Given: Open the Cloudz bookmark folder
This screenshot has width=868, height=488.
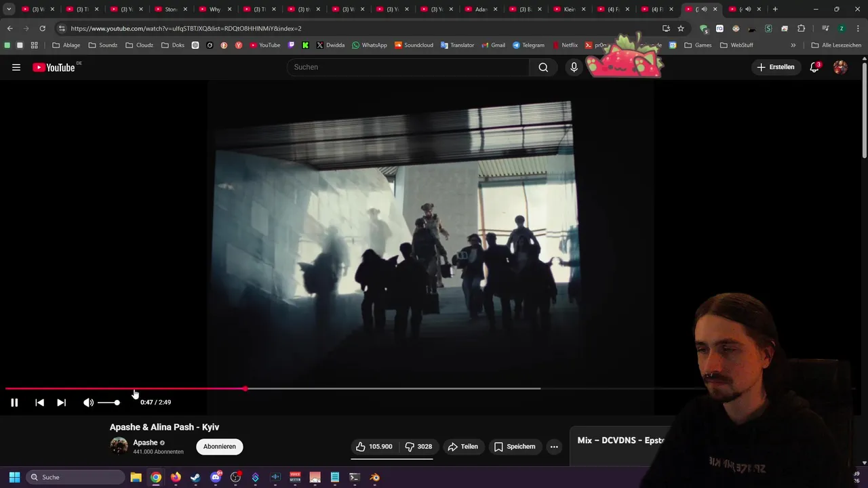Looking at the screenshot, I should 139,45.
